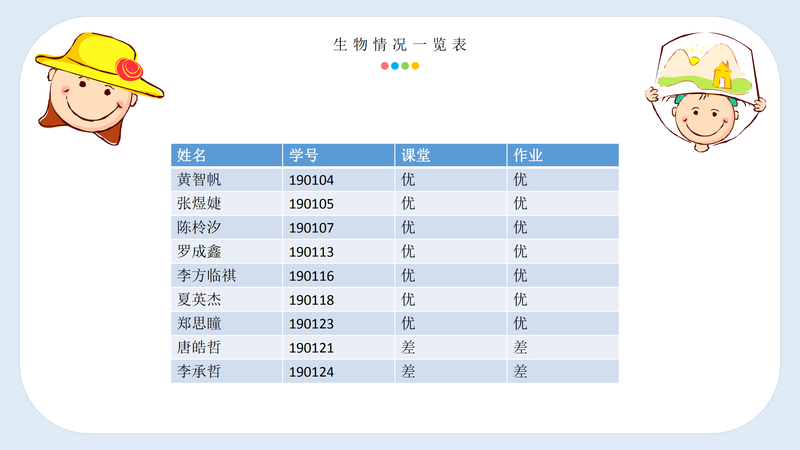
Task: Select student number 190104
Action: click(x=311, y=180)
